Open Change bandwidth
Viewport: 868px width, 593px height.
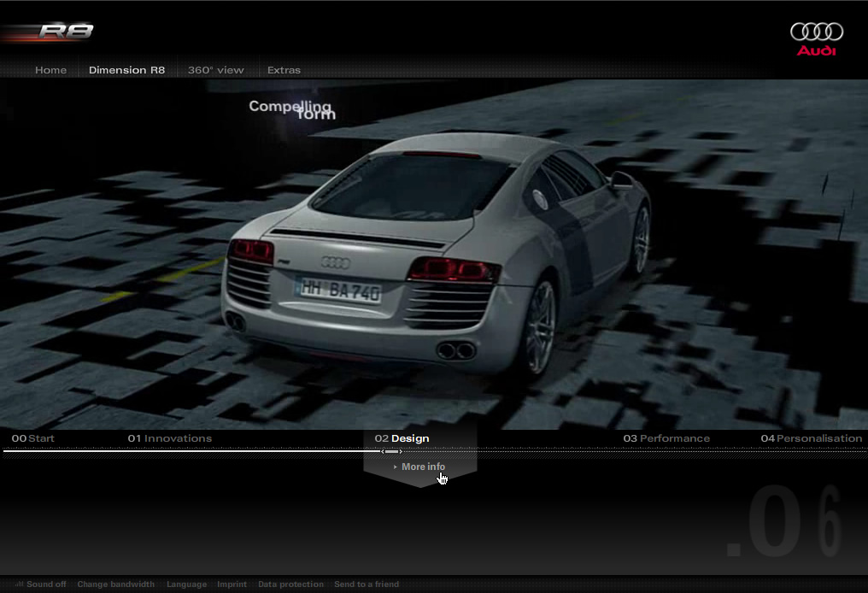coord(115,584)
